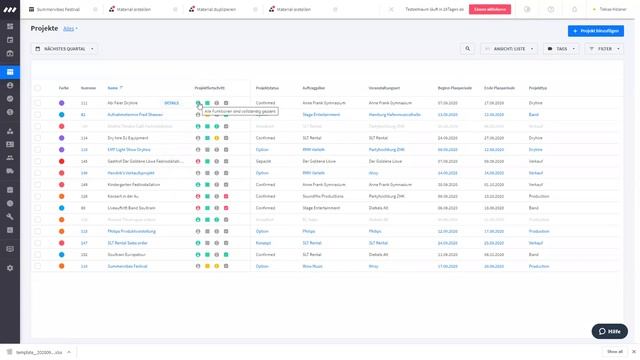Check the Konzert in der Au row checkbox
This screenshot has height=360, width=640.
click(x=38, y=196)
